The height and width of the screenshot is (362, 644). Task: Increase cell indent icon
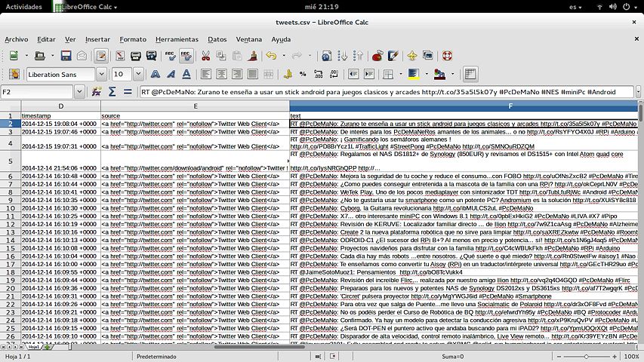coord(369,75)
